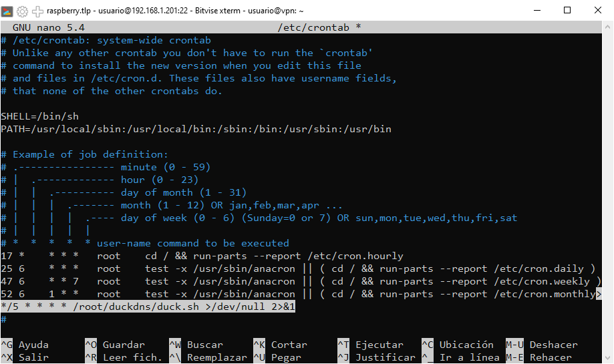Click the M-E Rehacer redo shortcut
Image resolution: width=614 pixels, height=364 pixels.
pos(544,357)
